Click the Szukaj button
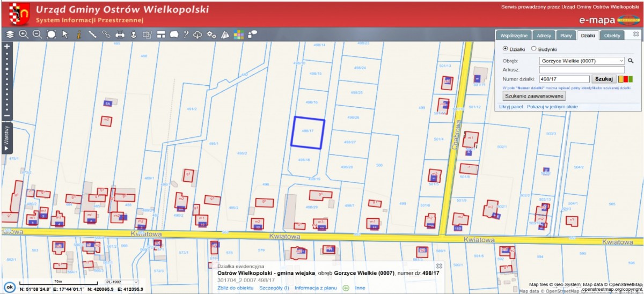Viewport: 644px width, 294px height. click(x=604, y=79)
